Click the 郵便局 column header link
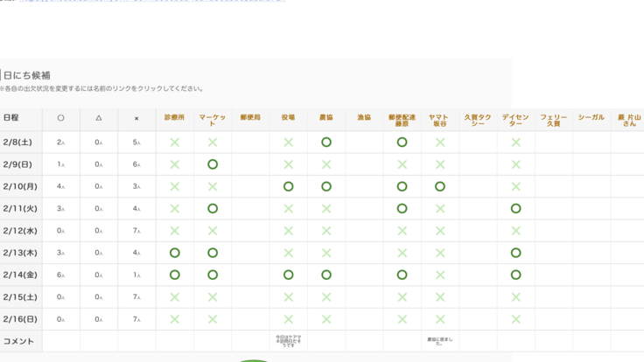Image resolution: width=644 pixels, height=362 pixels. pos(250,117)
